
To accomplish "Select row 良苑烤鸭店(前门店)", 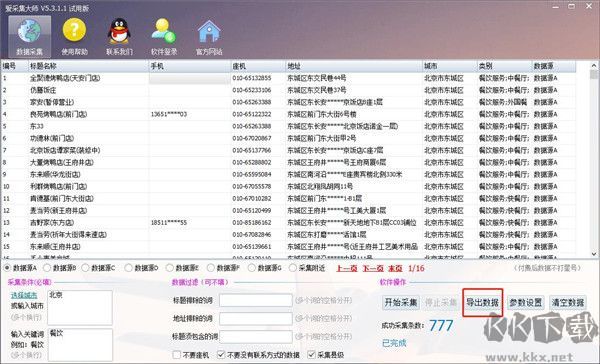I will tap(289, 114).
